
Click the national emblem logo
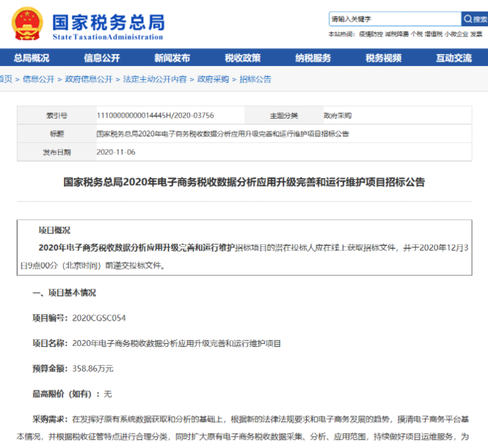(27, 24)
